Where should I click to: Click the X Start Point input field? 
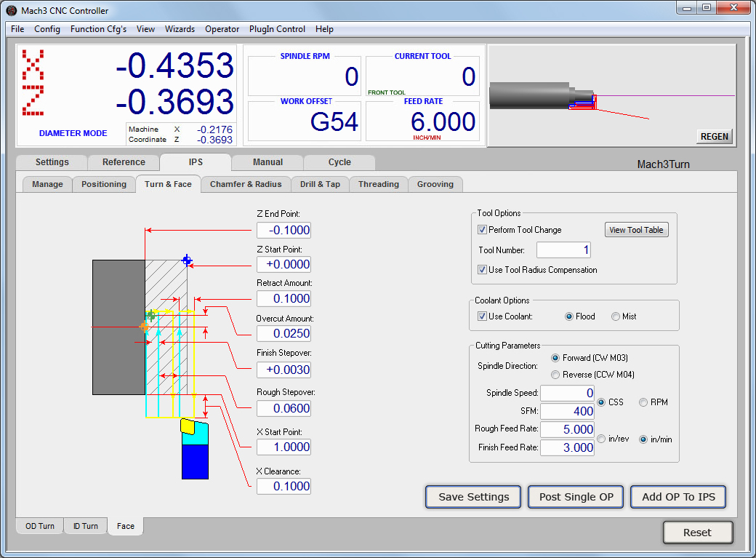(x=283, y=447)
